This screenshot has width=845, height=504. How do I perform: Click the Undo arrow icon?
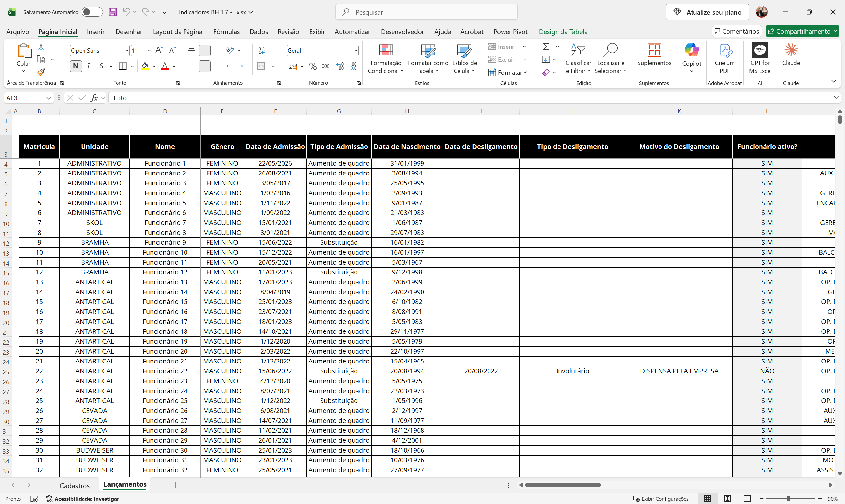click(x=126, y=12)
